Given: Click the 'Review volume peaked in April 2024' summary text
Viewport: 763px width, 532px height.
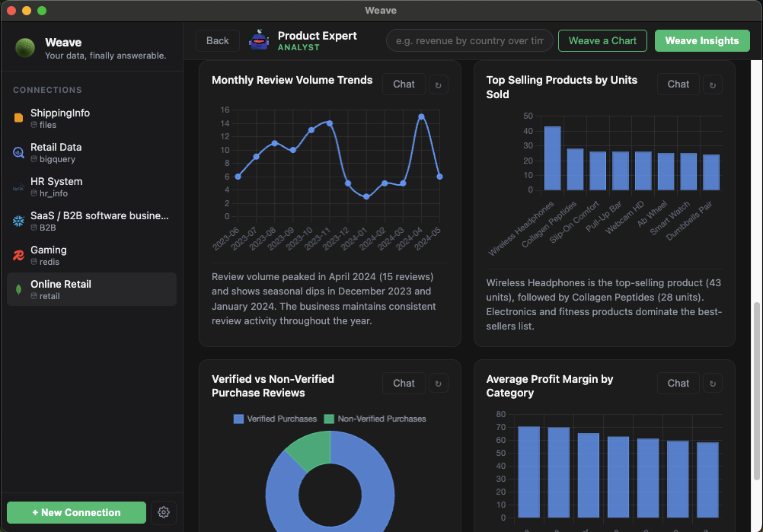Looking at the screenshot, I should pyautogui.click(x=324, y=298).
